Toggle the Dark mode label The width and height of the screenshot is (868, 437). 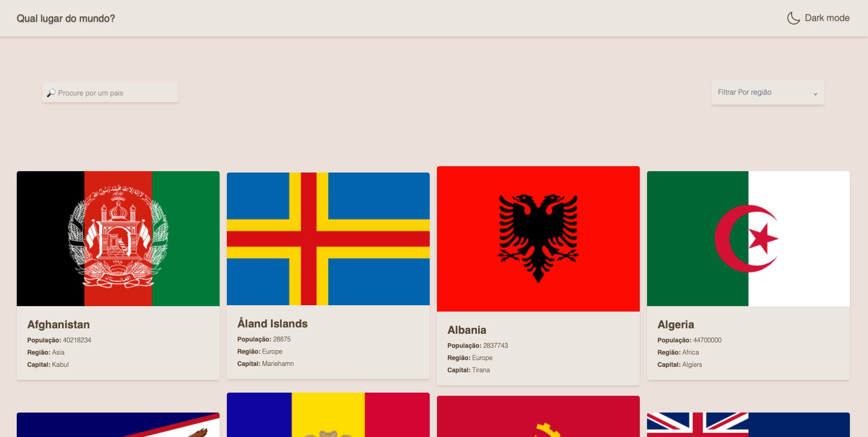pyautogui.click(x=827, y=18)
